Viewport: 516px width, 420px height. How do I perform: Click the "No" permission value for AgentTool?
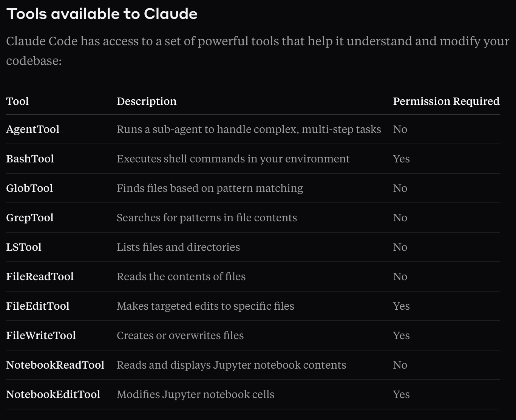(400, 129)
